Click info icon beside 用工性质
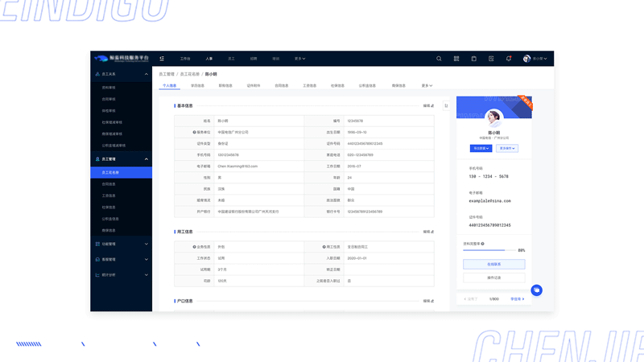Screen dimensions: 644x362 coord(324,247)
